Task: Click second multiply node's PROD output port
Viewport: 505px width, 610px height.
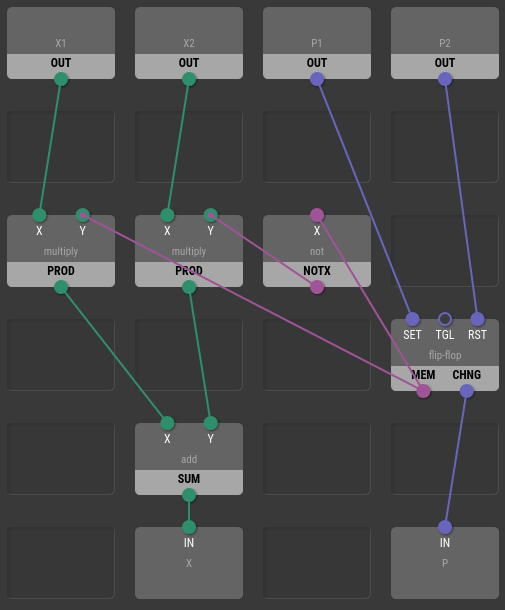Action: (x=189, y=287)
